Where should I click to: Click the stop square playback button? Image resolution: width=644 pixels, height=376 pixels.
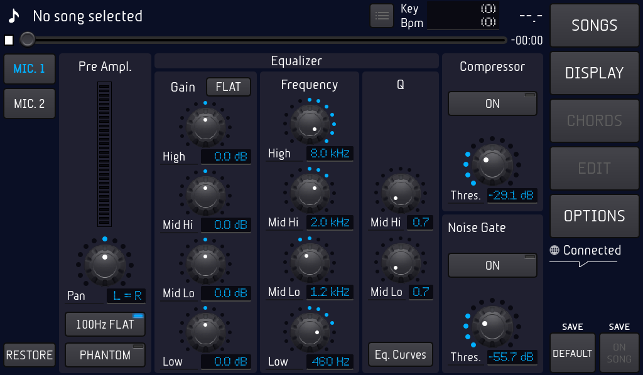coord(9,40)
